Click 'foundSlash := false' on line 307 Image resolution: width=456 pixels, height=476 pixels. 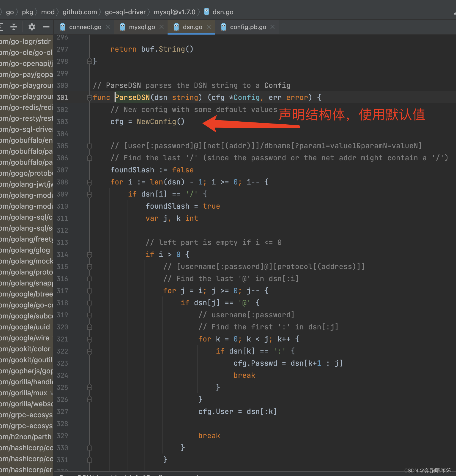pyautogui.click(x=152, y=170)
